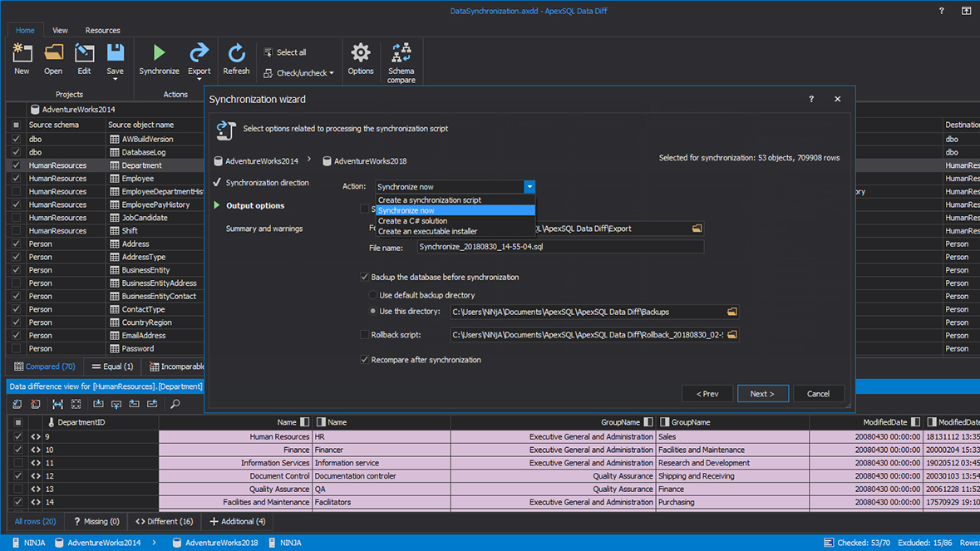Click the key icon beside DepartmentID header

point(52,422)
